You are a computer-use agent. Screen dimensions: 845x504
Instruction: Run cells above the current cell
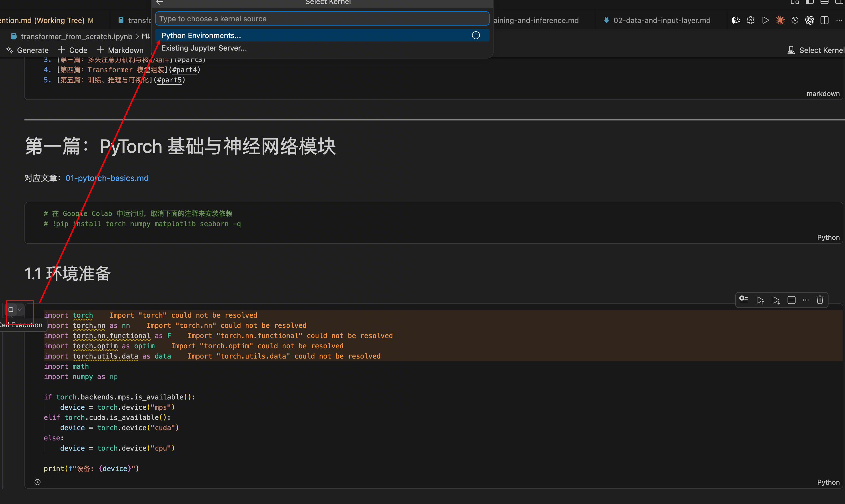click(760, 300)
